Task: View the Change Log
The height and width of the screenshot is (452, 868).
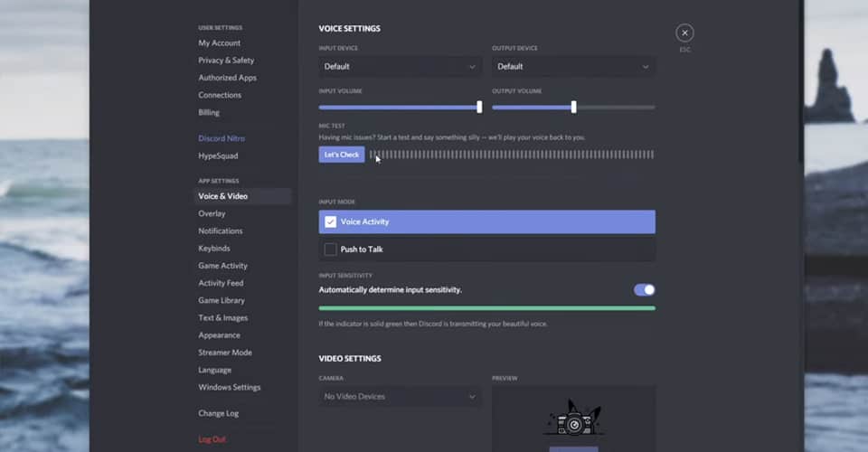Action: coord(218,413)
